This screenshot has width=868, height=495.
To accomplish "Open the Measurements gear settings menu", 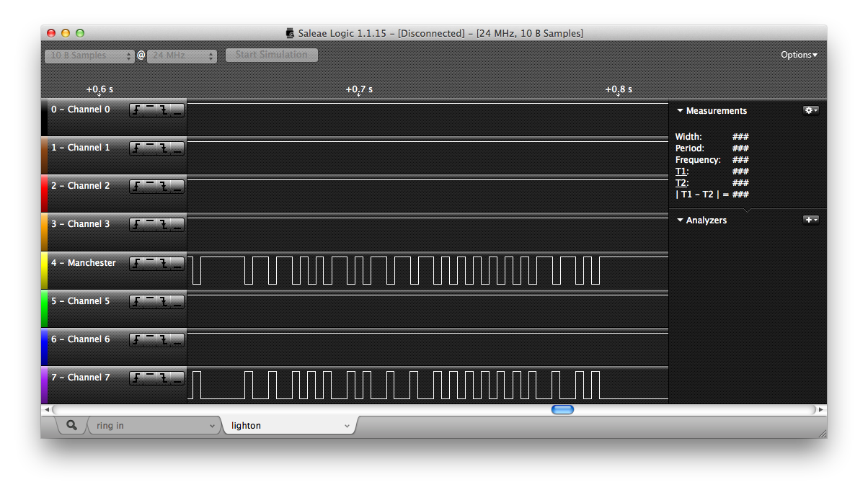I will (x=811, y=110).
